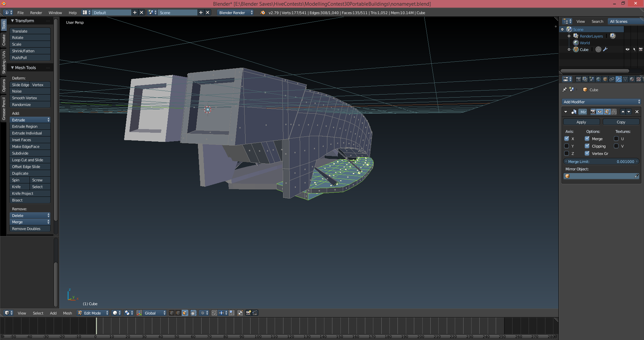Open the Help menu

[x=72, y=12]
